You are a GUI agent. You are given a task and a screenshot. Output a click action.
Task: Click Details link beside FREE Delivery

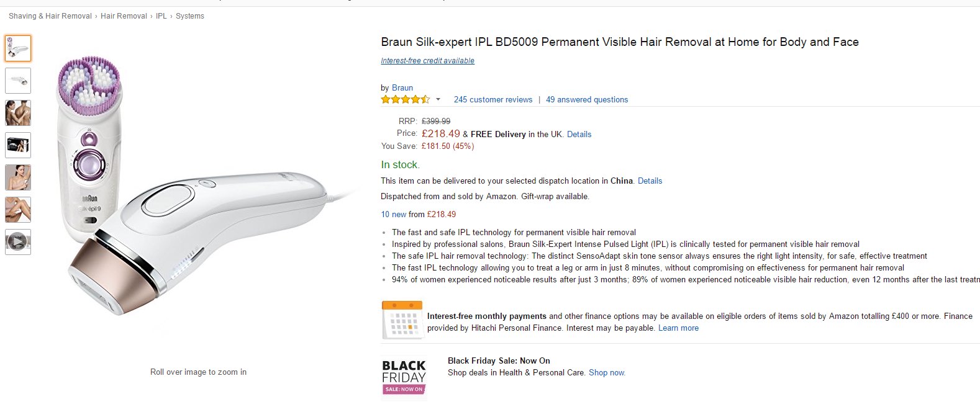pyautogui.click(x=579, y=134)
